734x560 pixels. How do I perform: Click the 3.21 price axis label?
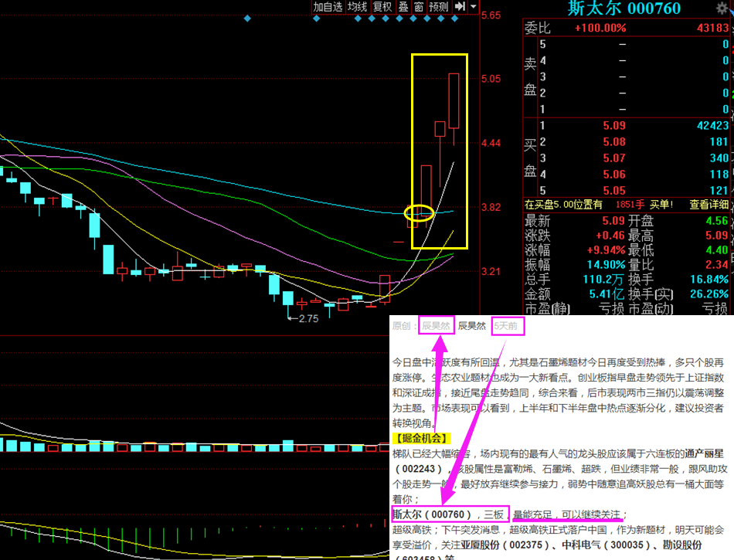[x=491, y=271]
